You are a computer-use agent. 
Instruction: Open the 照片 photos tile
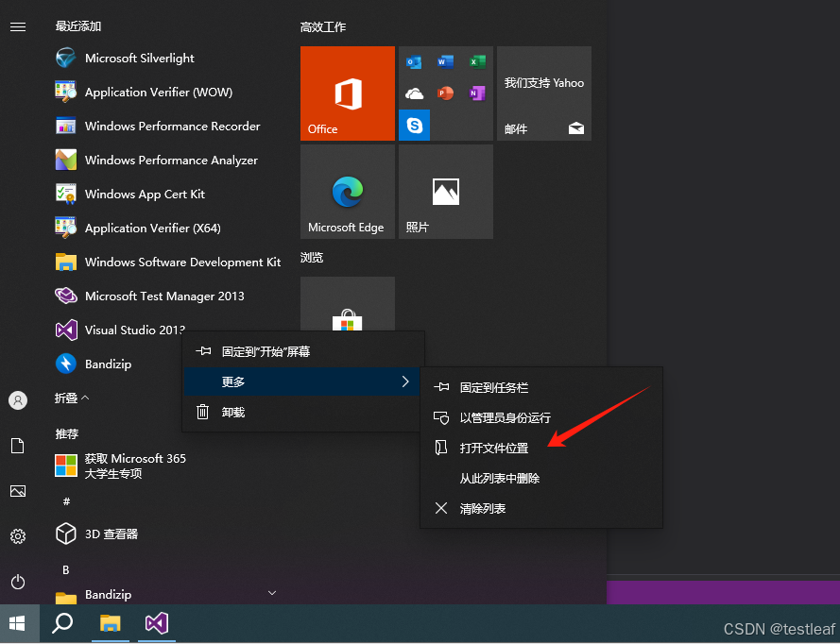click(x=446, y=192)
